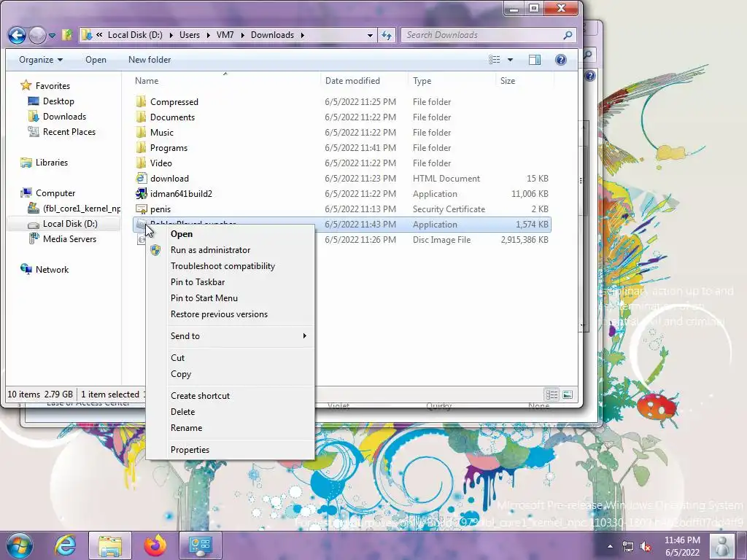The image size is (747, 560).
Task: Toggle the preview pane icon
Action: point(535,60)
